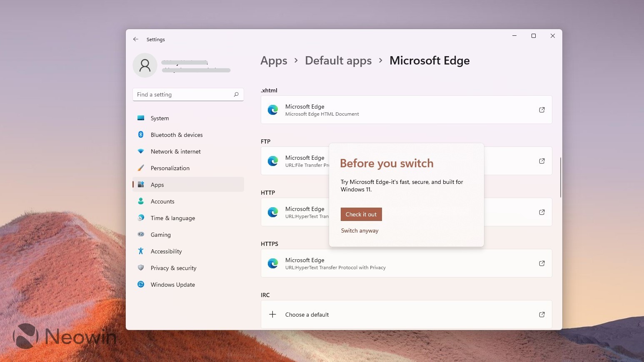Click the Accessibility figure icon
The image size is (644, 362).
[x=141, y=251]
